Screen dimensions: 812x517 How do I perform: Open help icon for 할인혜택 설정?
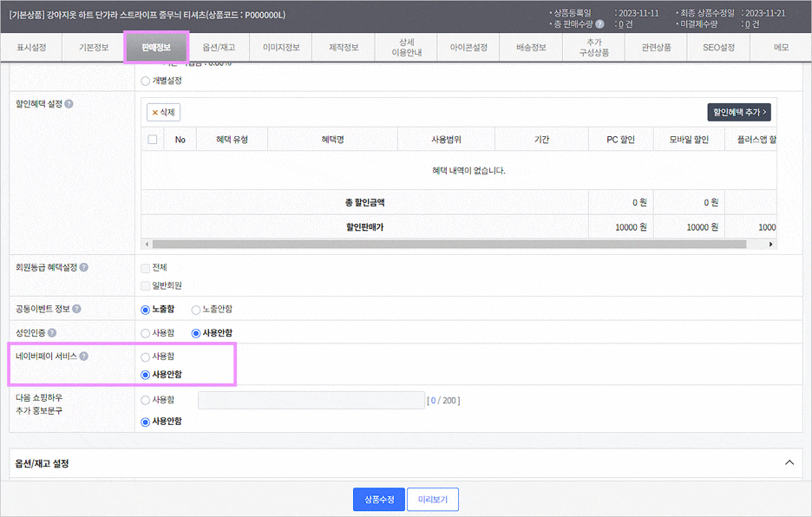69,103
